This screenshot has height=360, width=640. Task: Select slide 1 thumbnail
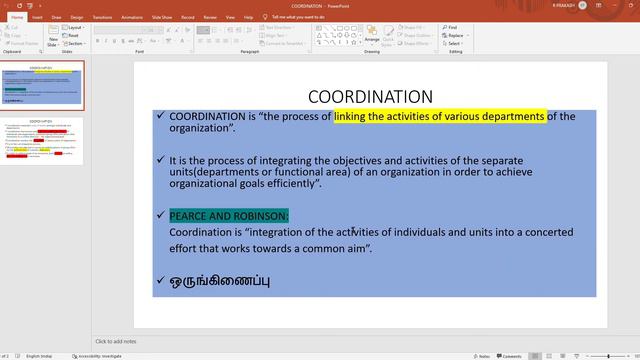42,86
